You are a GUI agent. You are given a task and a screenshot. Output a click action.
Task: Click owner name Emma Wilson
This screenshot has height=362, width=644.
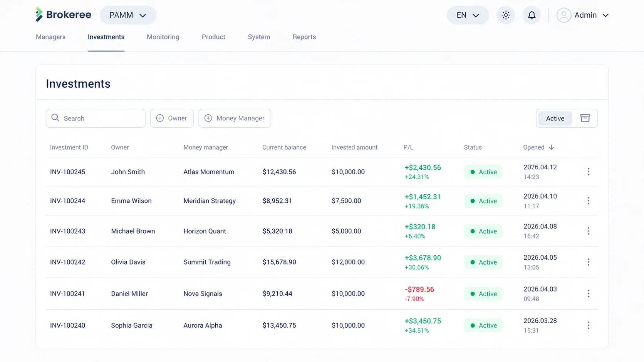pyautogui.click(x=131, y=201)
